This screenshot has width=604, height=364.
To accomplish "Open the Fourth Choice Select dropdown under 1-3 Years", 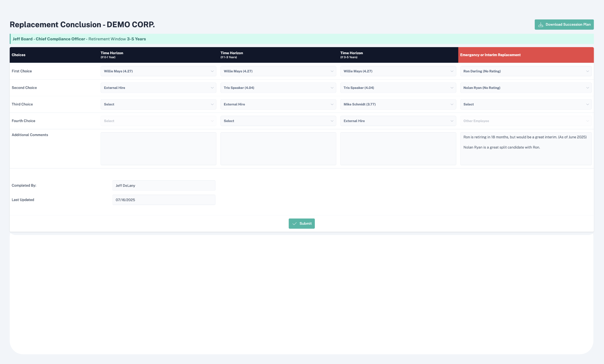I will click(x=278, y=121).
